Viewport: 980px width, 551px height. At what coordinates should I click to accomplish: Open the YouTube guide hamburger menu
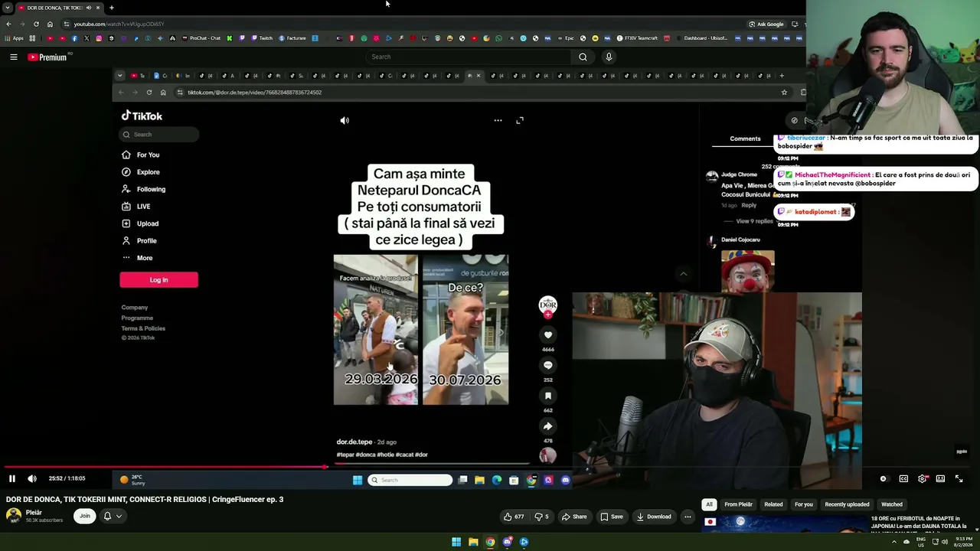[14, 57]
